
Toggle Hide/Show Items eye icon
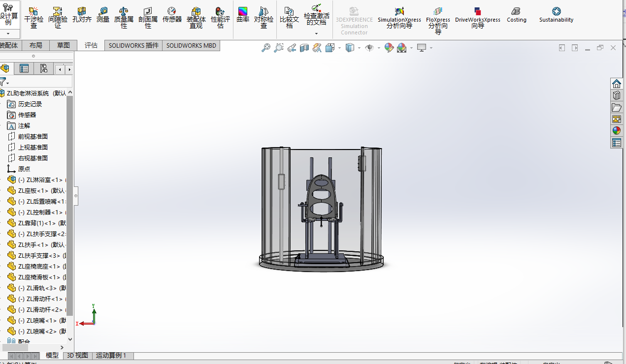(369, 48)
